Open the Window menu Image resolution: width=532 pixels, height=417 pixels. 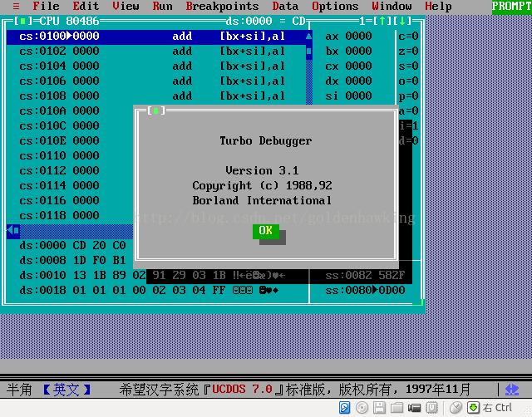(392, 7)
